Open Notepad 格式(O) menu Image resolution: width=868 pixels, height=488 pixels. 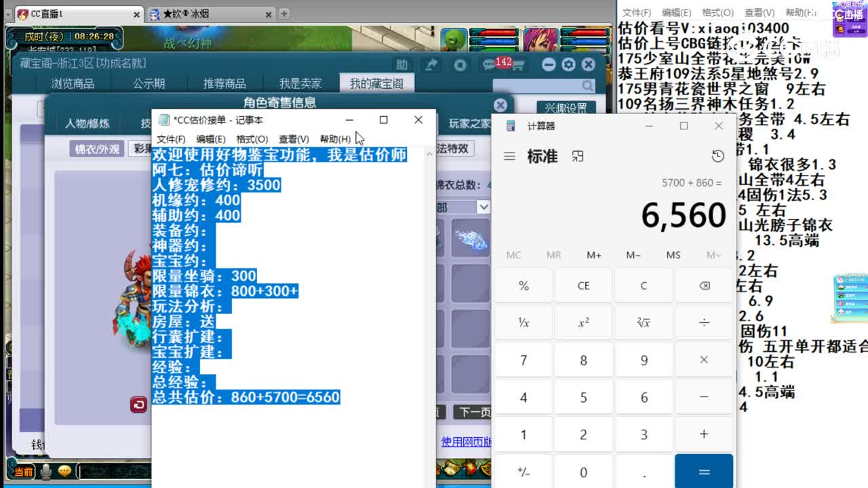tap(252, 139)
